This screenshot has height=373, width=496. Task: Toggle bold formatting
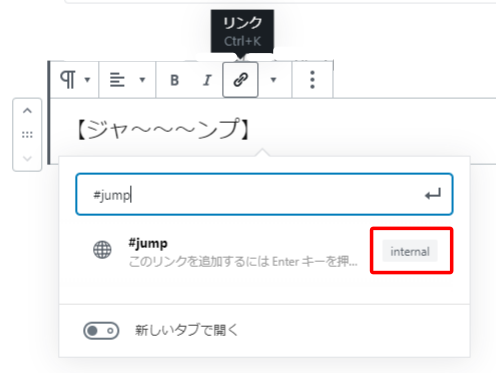click(174, 80)
